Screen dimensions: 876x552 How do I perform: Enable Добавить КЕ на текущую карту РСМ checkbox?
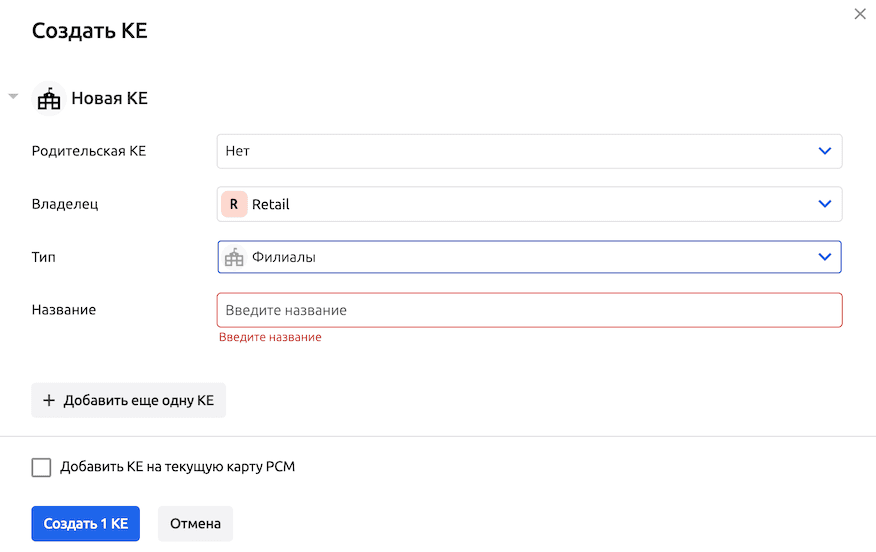click(x=41, y=467)
